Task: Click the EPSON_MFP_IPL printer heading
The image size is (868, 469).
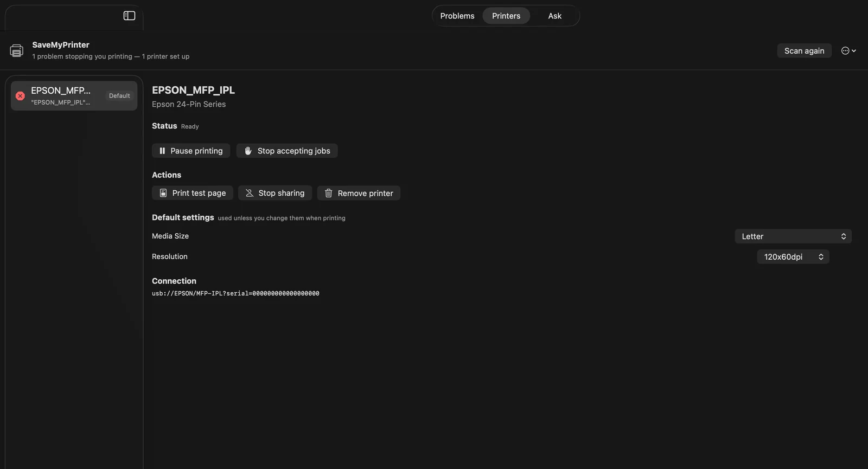Action: pos(193,90)
